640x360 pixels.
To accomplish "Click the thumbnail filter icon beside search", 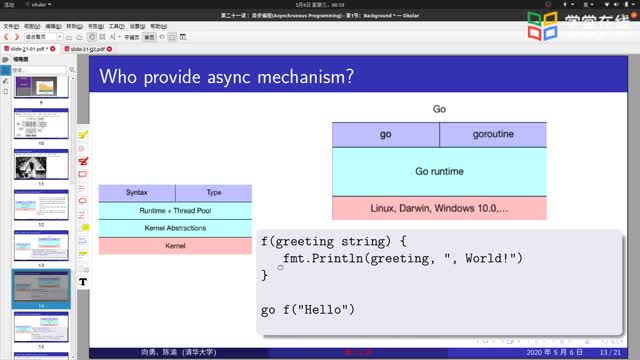I will (x=72, y=70).
